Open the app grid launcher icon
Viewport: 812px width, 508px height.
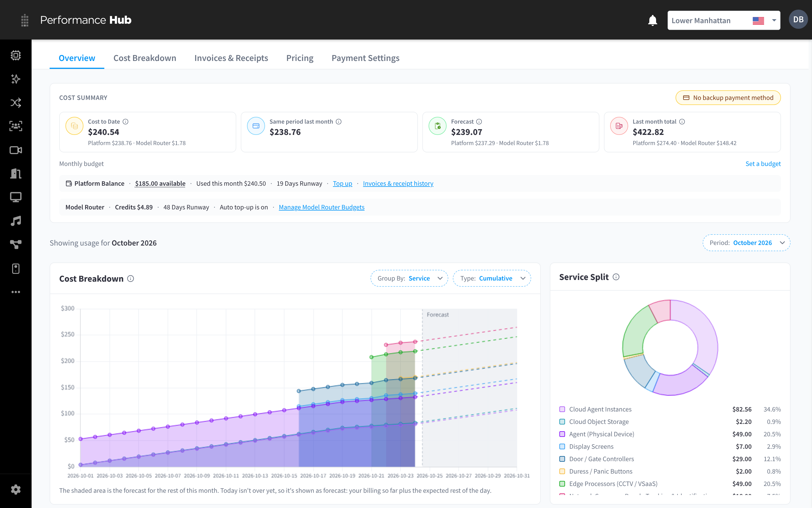tap(25, 20)
